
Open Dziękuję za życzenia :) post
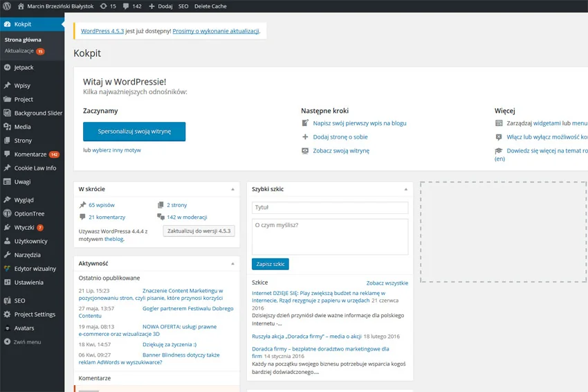pos(169,345)
